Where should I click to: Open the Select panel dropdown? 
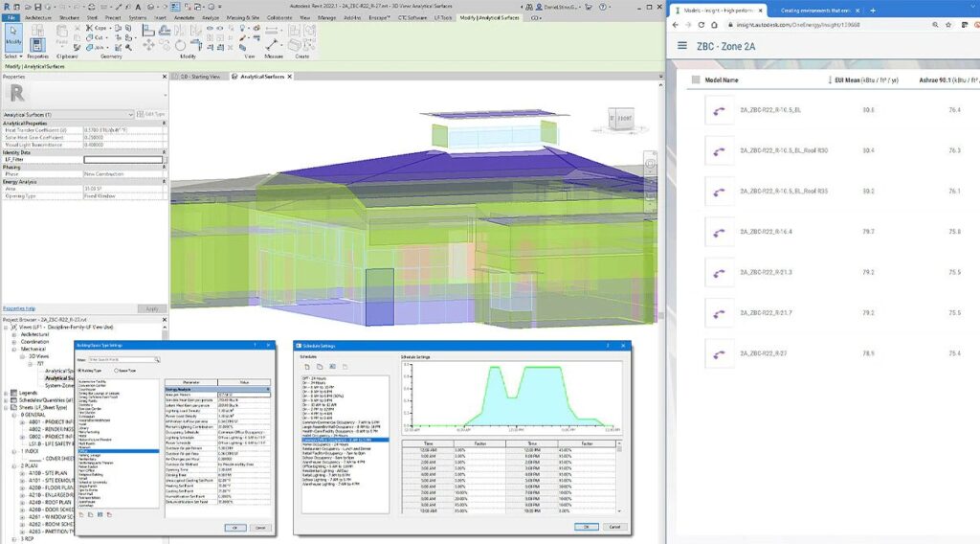click(x=13, y=57)
